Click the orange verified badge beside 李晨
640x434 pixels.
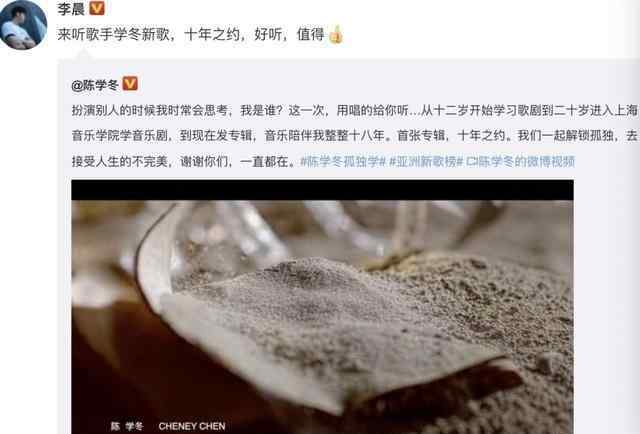point(97,8)
